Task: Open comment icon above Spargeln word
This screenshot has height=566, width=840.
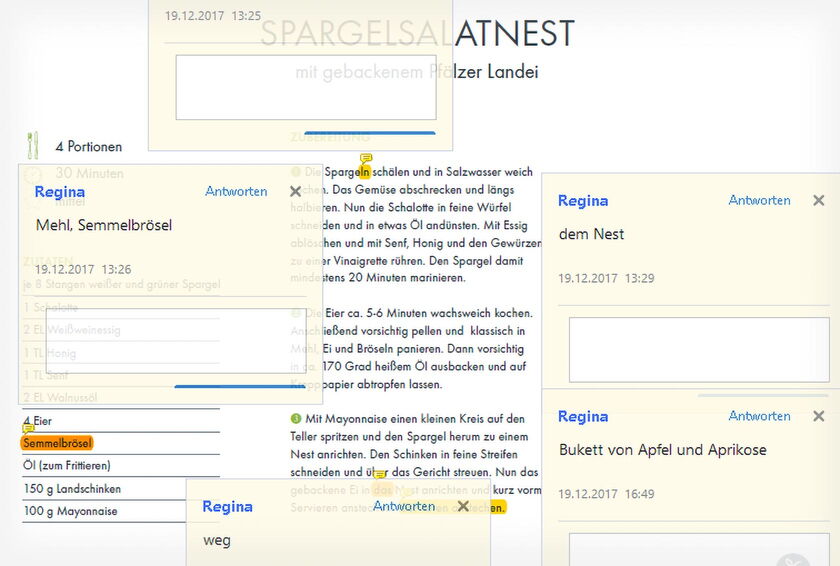Action: (366, 159)
